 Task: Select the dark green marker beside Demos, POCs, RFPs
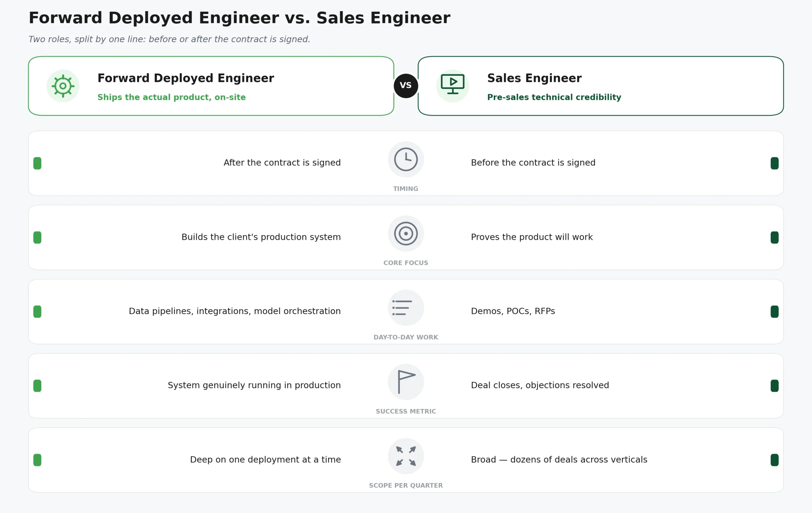[x=774, y=312]
